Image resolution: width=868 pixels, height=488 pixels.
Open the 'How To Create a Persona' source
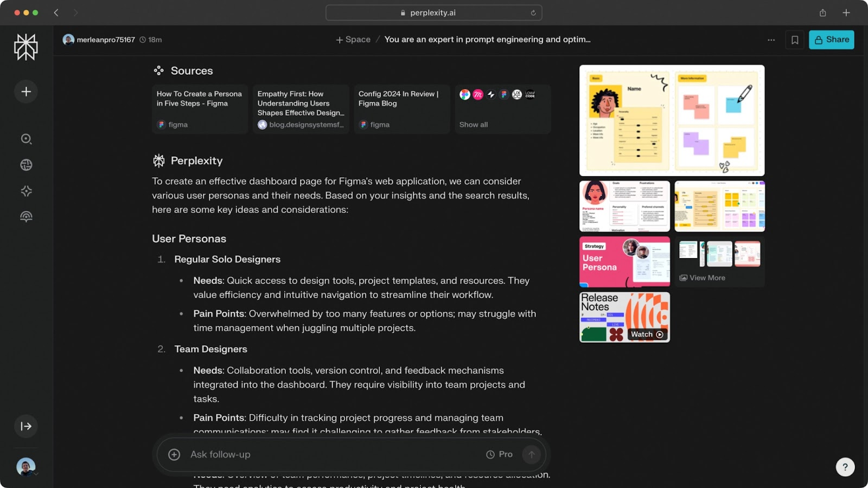(x=200, y=110)
